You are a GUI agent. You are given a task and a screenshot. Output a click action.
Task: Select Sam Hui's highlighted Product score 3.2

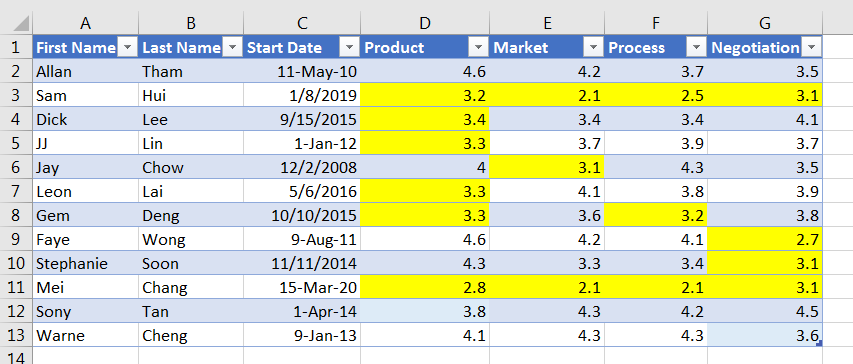[425, 95]
